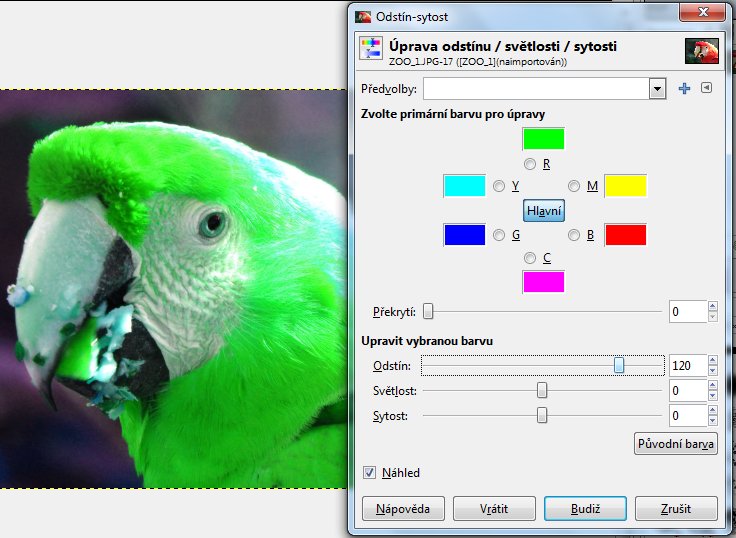This screenshot has height=538, width=736.
Task: Click the Odstín value field showing 120
Action: [688, 365]
